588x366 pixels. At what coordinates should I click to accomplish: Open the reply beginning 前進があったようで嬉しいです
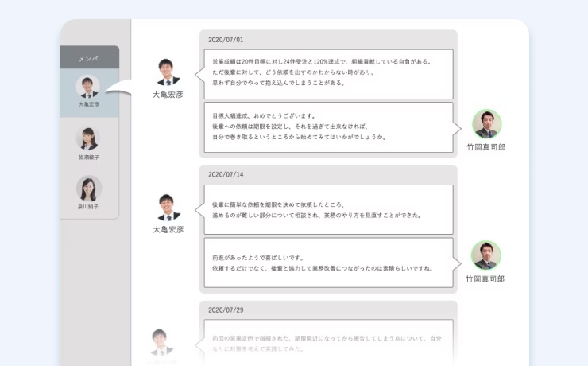328,263
